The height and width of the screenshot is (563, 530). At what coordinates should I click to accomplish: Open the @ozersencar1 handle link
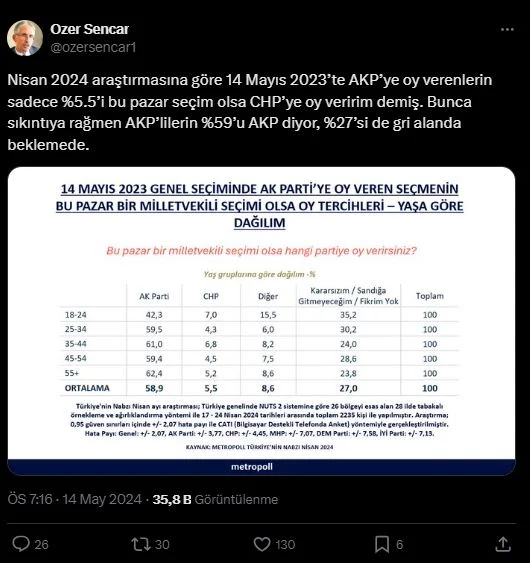(93, 47)
